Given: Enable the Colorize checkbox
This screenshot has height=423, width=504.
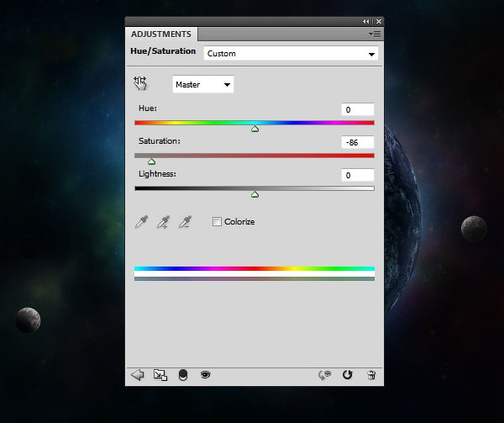Looking at the screenshot, I should pyautogui.click(x=217, y=222).
